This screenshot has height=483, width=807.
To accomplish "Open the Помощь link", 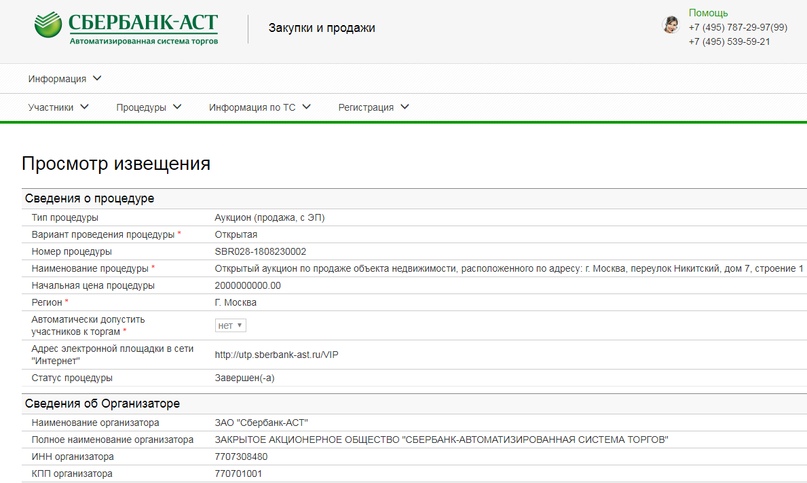I will (x=708, y=13).
